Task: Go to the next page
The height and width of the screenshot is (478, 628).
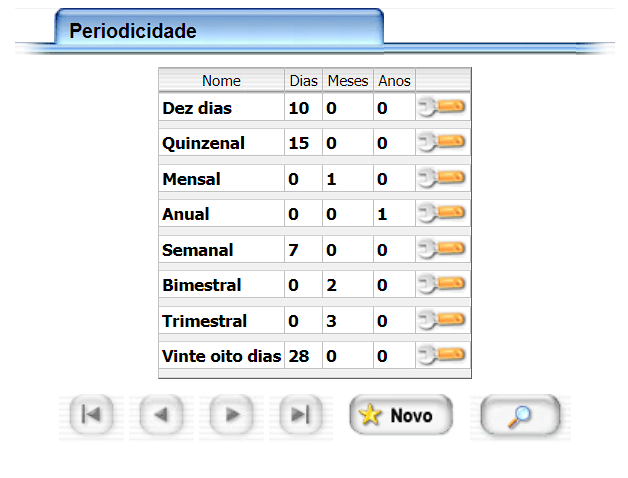Action: tap(231, 415)
